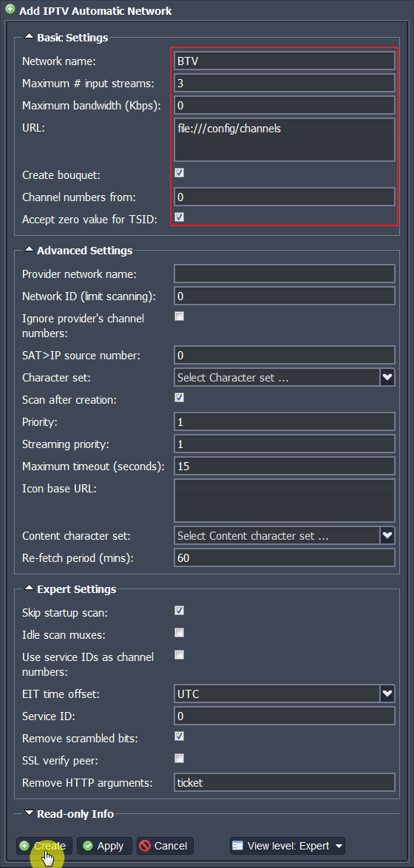Enable Ignore provider's channel numbers checkbox
This screenshot has width=414, height=868.
click(x=180, y=316)
